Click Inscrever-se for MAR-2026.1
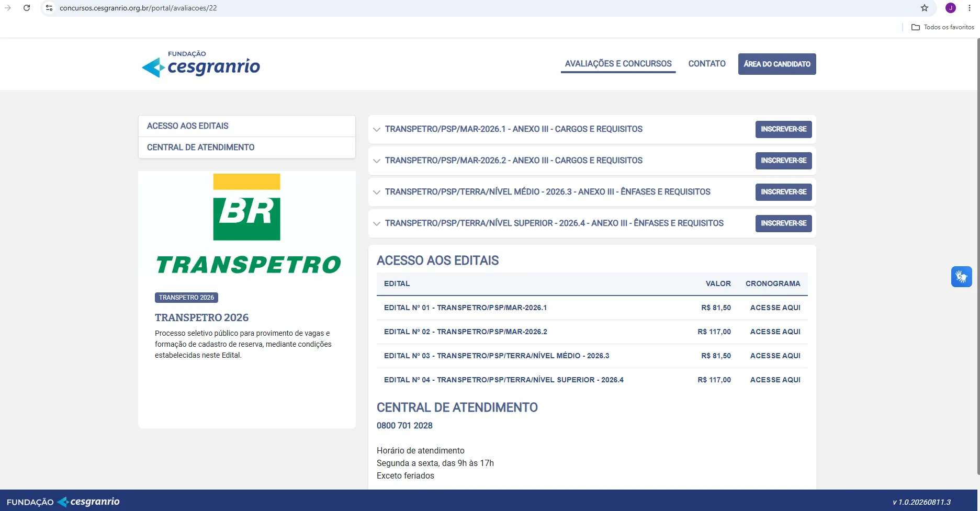Image resolution: width=980 pixels, height=511 pixels. click(784, 129)
